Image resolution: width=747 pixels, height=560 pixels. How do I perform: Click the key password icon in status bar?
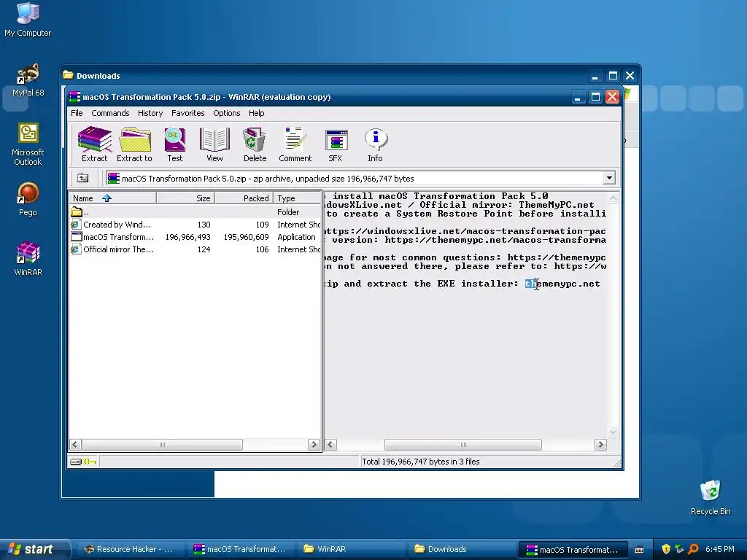(x=90, y=462)
